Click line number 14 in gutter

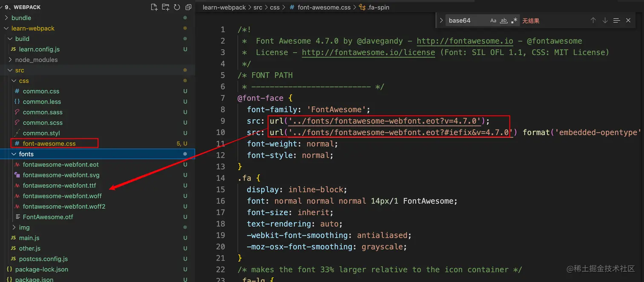[x=220, y=178]
